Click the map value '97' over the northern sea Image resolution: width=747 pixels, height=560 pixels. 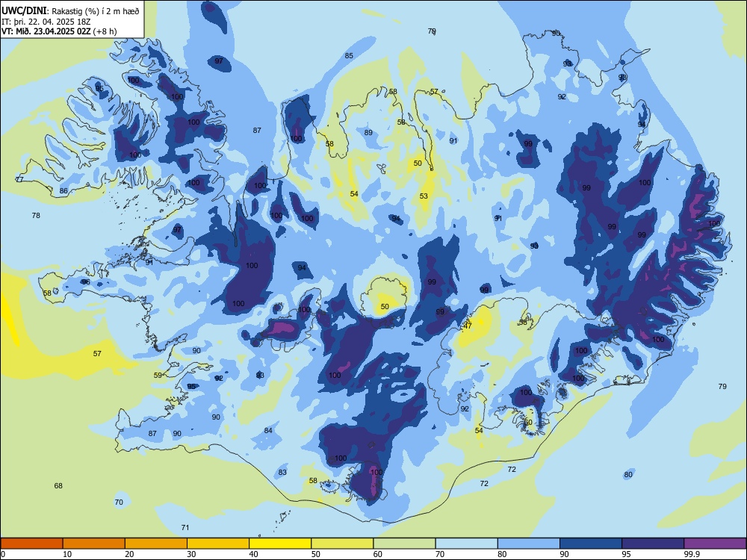coord(219,60)
